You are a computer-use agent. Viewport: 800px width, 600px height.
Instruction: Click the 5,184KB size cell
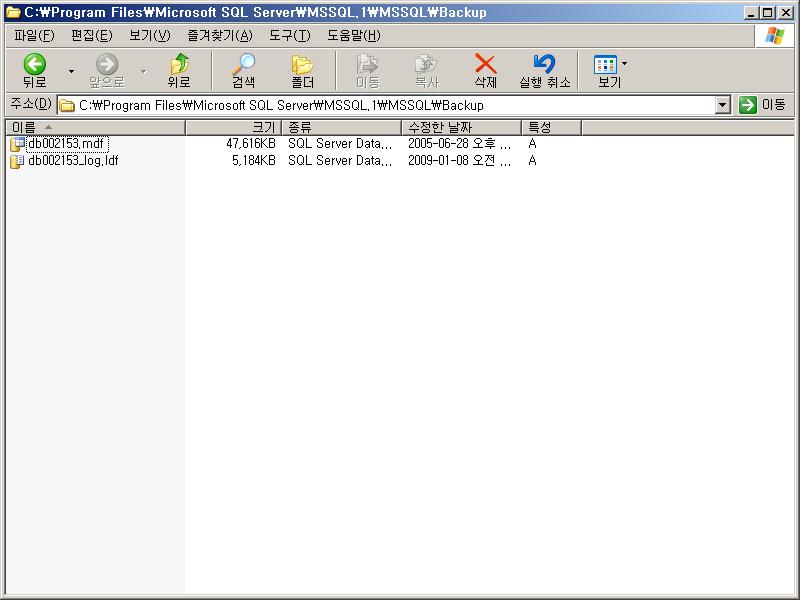tap(254, 161)
